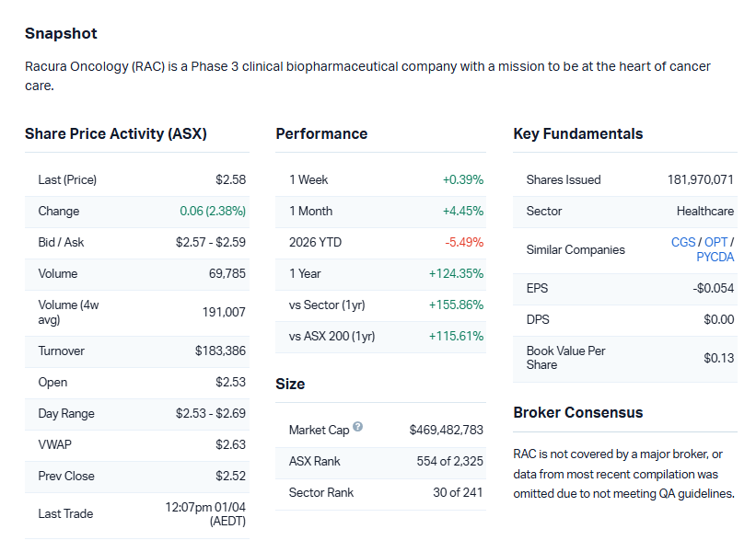Click the ASX Rank row 554 of 2,325
This screenshot has width=756, height=552.
coord(449,461)
